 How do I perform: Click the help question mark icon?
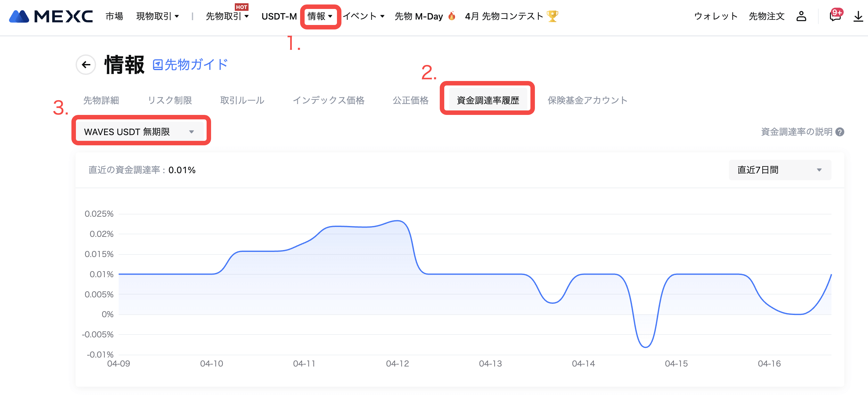[x=840, y=132]
